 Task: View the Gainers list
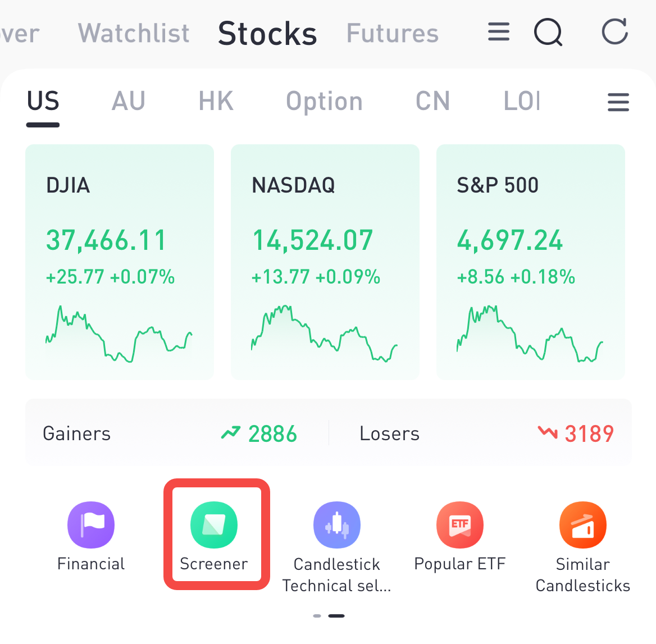coord(170,433)
